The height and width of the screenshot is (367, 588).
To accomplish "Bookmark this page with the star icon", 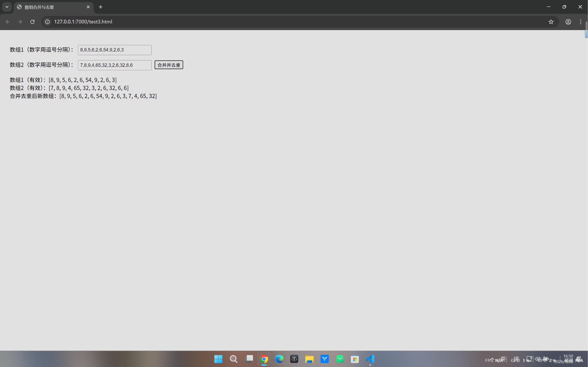I will (x=551, y=22).
